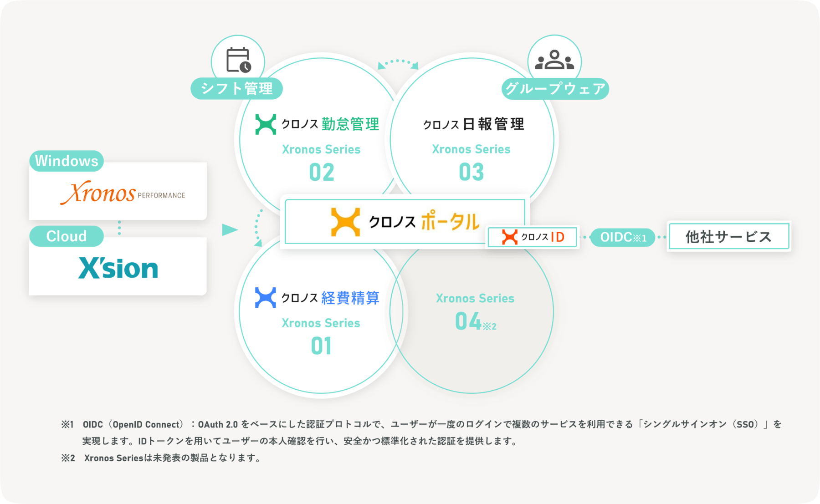This screenshot has height=504, width=820.
Task: Click the クロノスID box
Action: (x=533, y=237)
